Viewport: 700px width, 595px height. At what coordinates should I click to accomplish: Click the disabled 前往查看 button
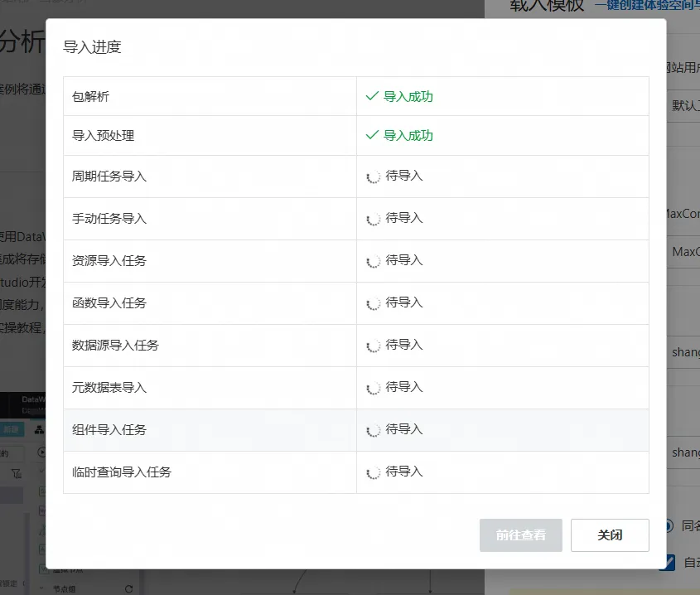coord(521,535)
